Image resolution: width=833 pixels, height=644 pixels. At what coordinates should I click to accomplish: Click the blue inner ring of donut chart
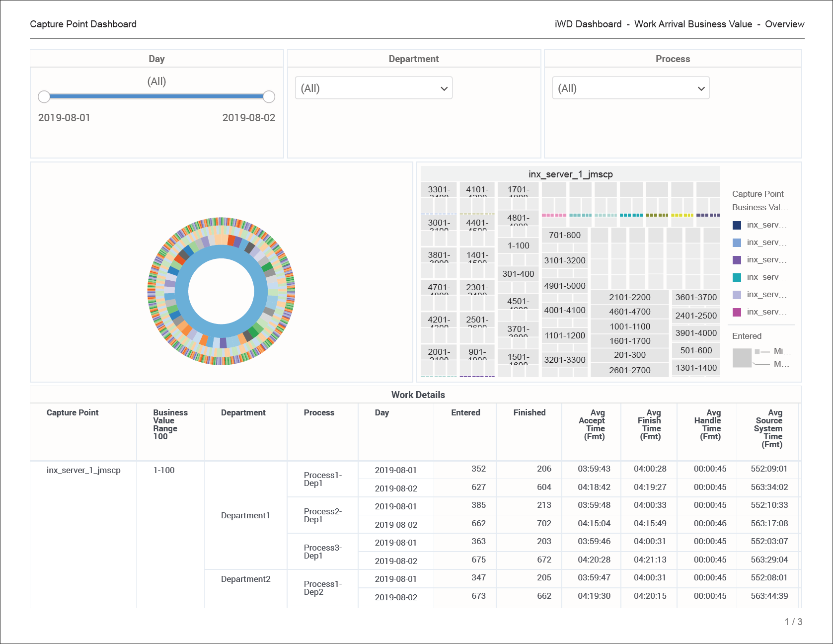(181, 291)
